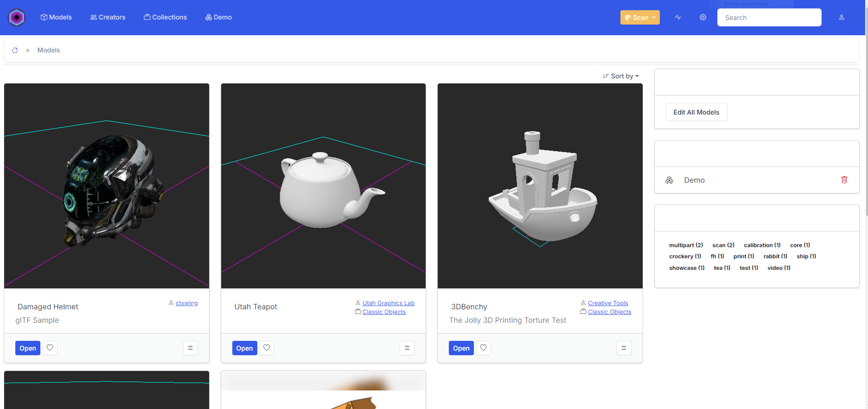Open the Damaged Helmet hamburger menu
The width and height of the screenshot is (868, 409).
(190, 348)
